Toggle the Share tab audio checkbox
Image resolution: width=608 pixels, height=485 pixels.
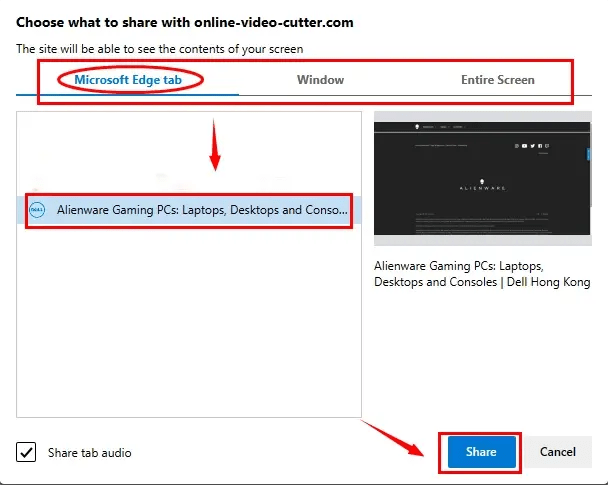click(26, 452)
